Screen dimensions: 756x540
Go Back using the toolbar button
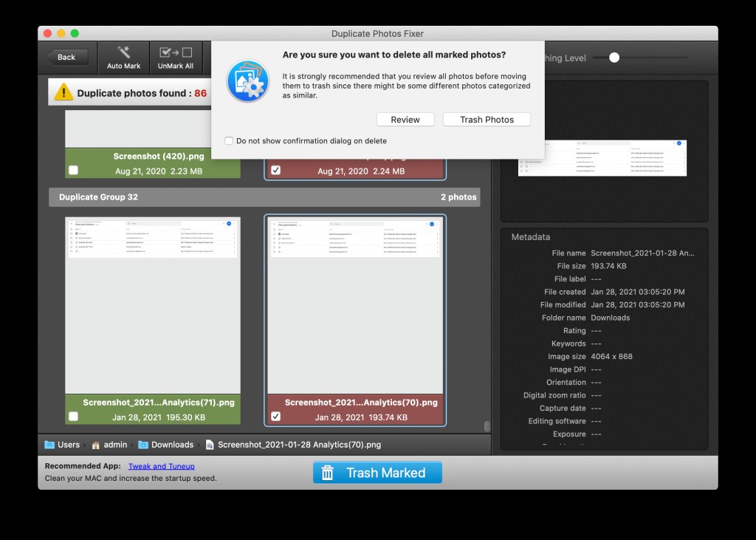pos(66,56)
